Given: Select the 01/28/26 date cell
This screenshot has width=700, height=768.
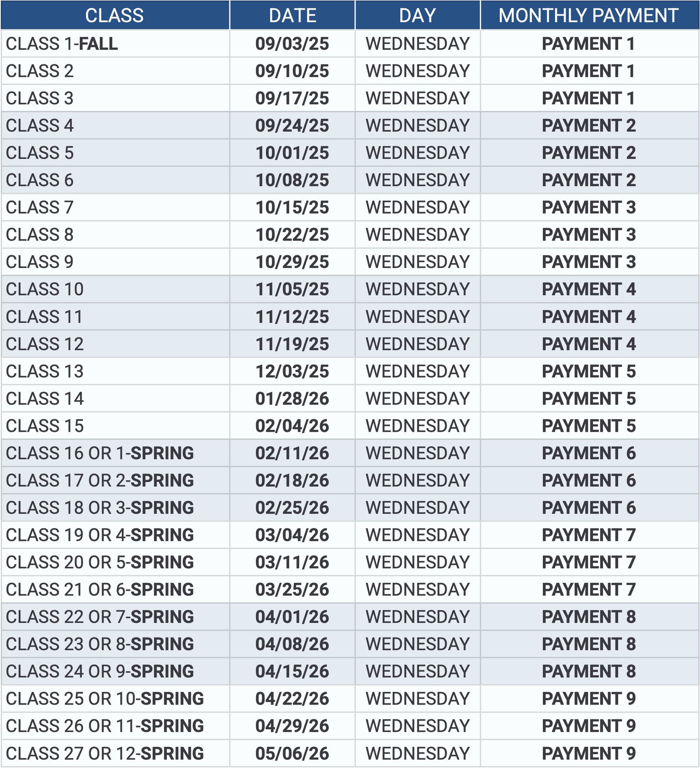Looking at the screenshot, I should point(292,399).
